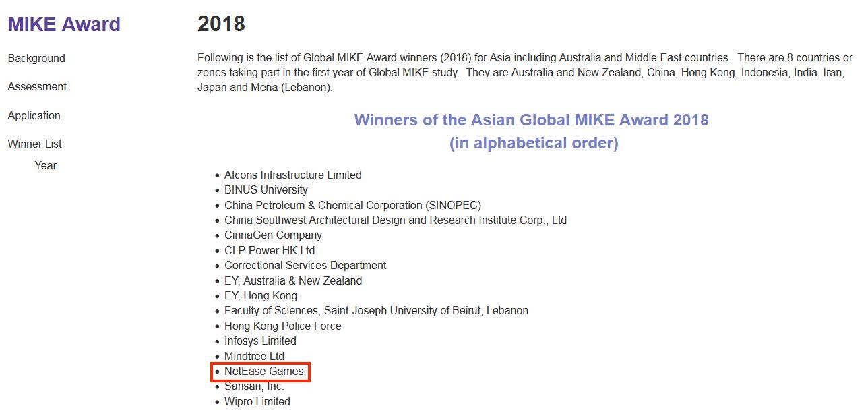This screenshot has width=868, height=414.
Task: Open the MIKE Award home link
Action: click(63, 24)
